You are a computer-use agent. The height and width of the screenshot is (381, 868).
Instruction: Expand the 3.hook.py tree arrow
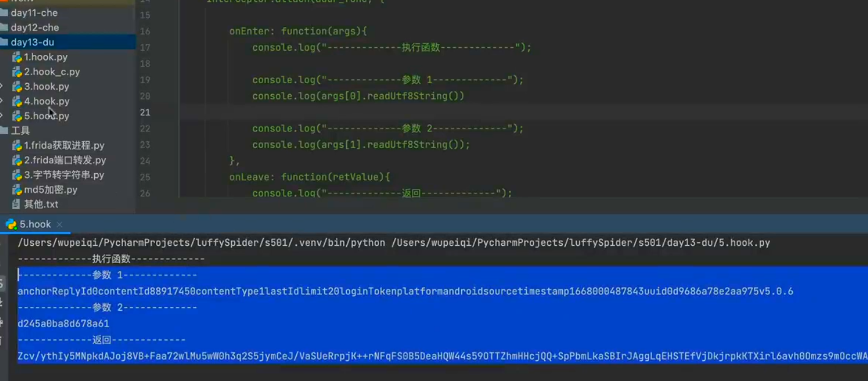(x=2, y=86)
